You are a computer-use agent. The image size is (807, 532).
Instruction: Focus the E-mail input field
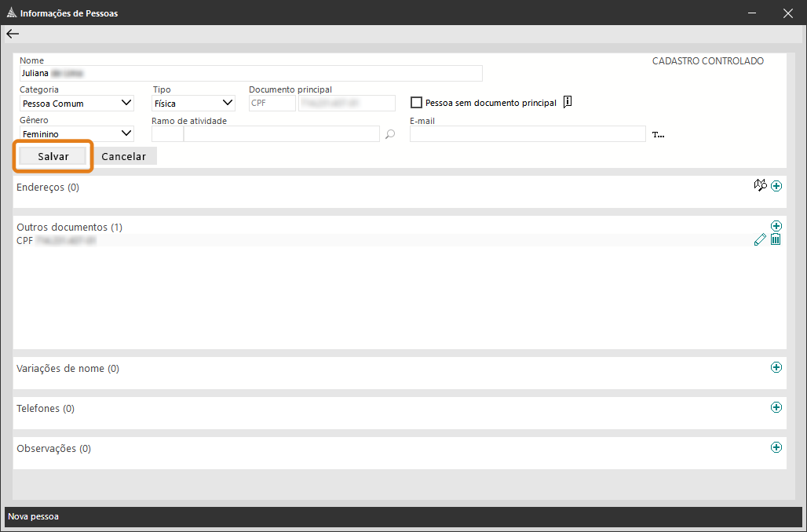(527, 134)
